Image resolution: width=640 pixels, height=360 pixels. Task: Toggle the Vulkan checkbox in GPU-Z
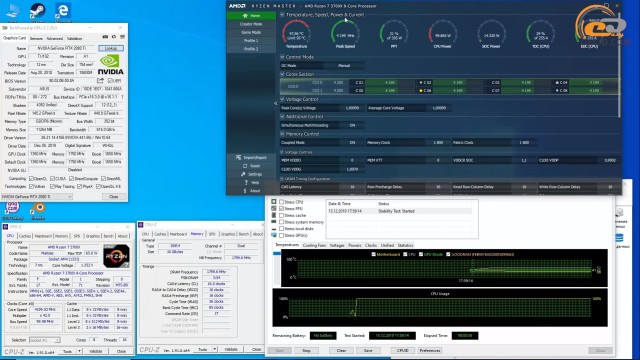pyautogui.click(x=31, y=187)
